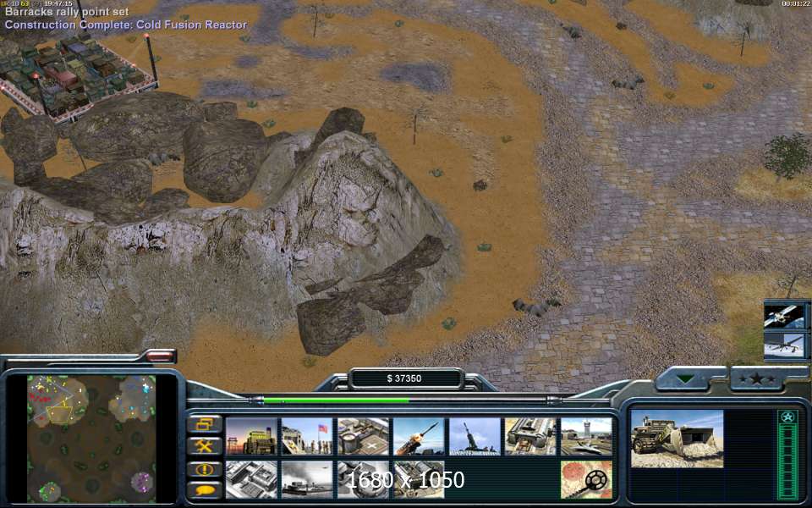Click the "00:01:22" game timer
Viewport: 812px width, 508px height.
click(795, 3)
